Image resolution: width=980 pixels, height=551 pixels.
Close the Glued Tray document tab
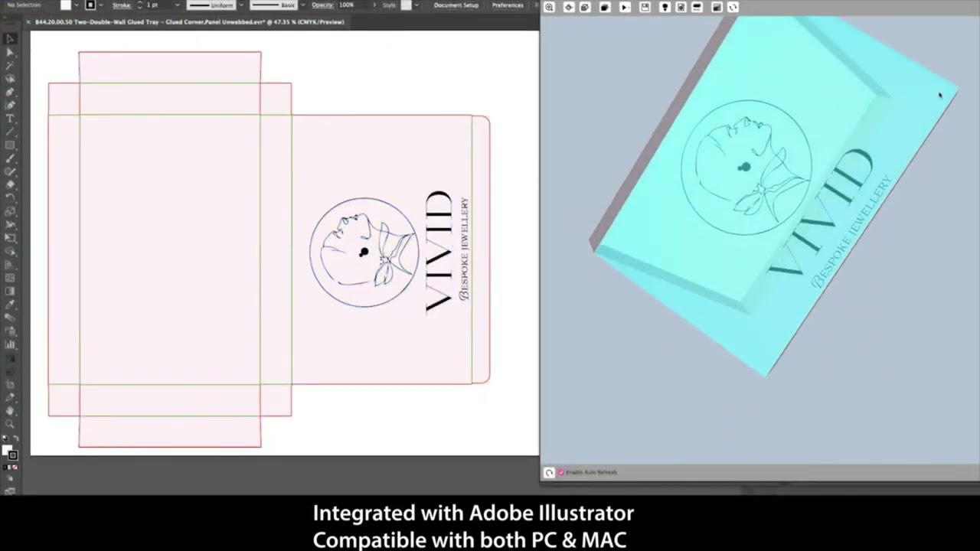[29, 21]
